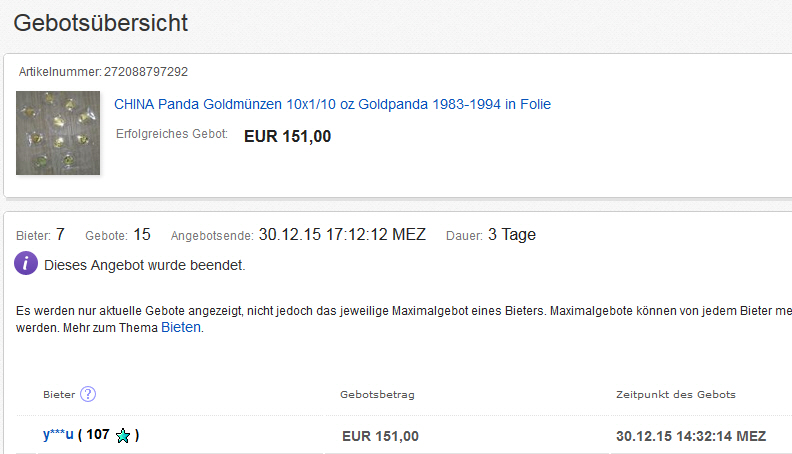
Task: Click the Erfolgreiches Gebot EUR 151,00 amount
Action: (x=287, y=136)
